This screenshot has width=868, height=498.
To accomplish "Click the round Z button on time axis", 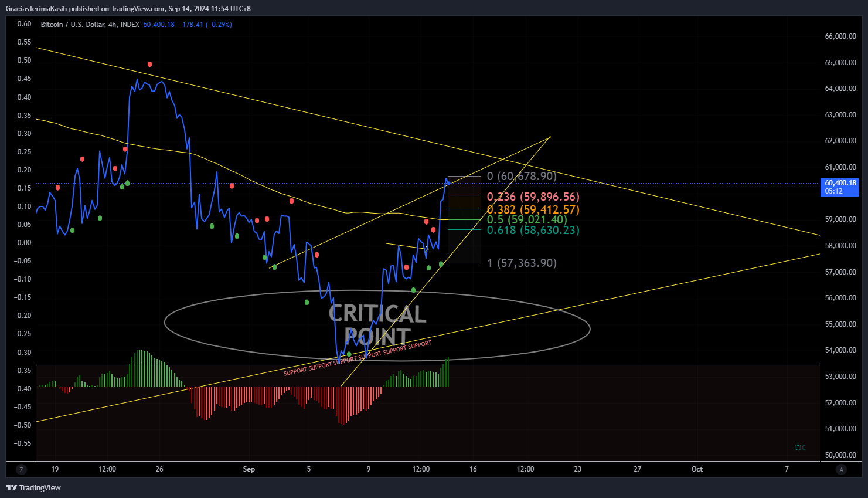I will click(x=22, y=469).
